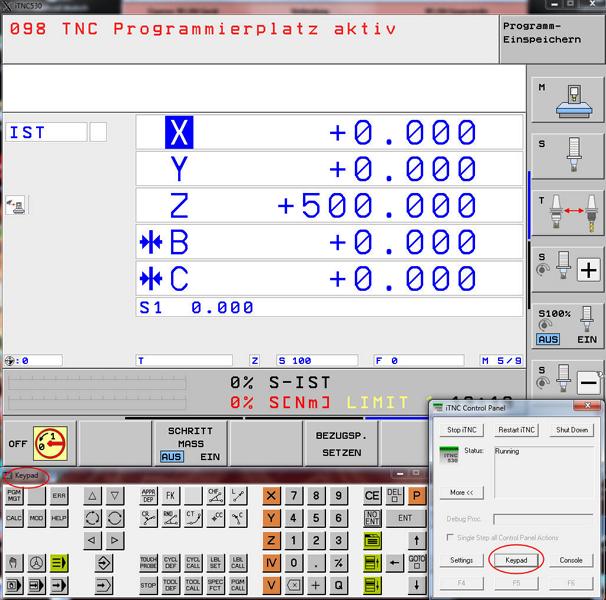Decrease spindle speed with minus softkey
The height and width of the screenshot is (600, 606).
567,382
